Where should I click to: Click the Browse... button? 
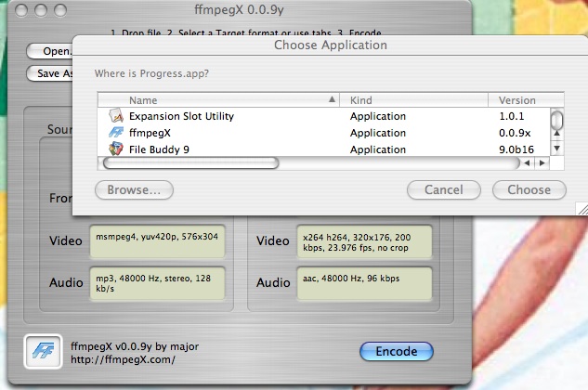[x=134, y=189]
